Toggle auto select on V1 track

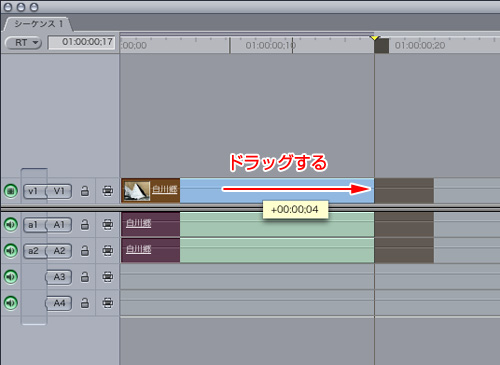point(107,191)
